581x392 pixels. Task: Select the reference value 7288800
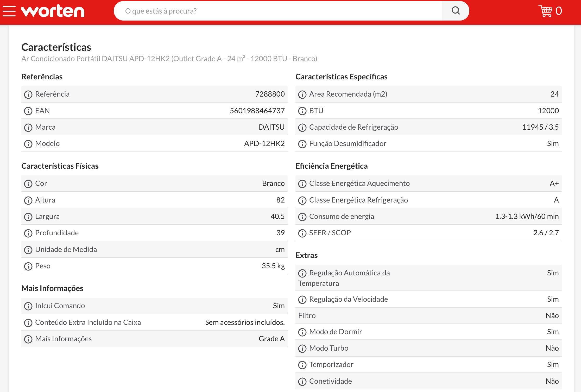click(x=270, y=94)
